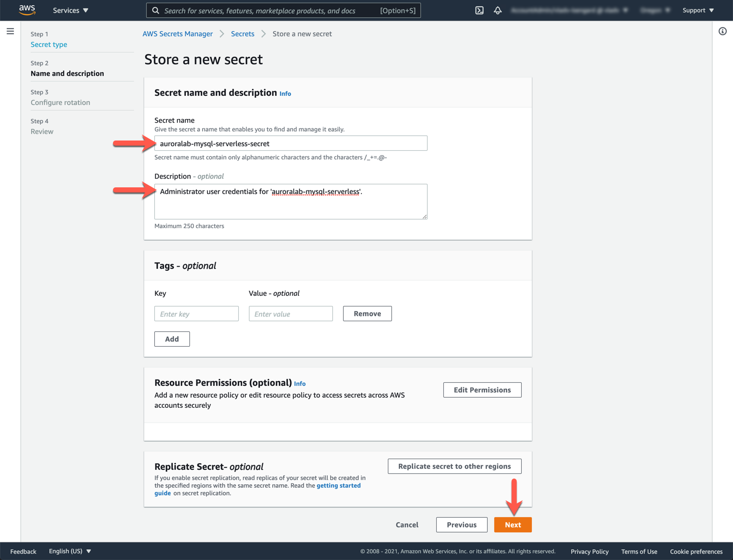Open Edit Permissions for resource policy
The height and width of the screenshot is (560, 733).
[x=482, y=390]
